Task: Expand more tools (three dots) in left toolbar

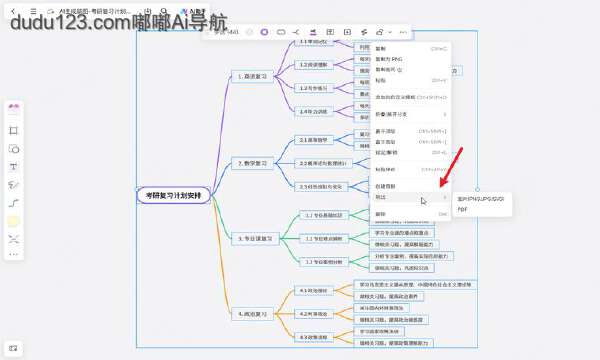Action: click(13, 254)
